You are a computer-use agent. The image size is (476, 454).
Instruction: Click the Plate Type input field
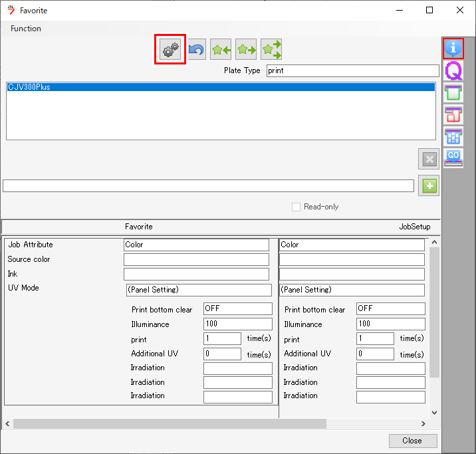(352, 70)
